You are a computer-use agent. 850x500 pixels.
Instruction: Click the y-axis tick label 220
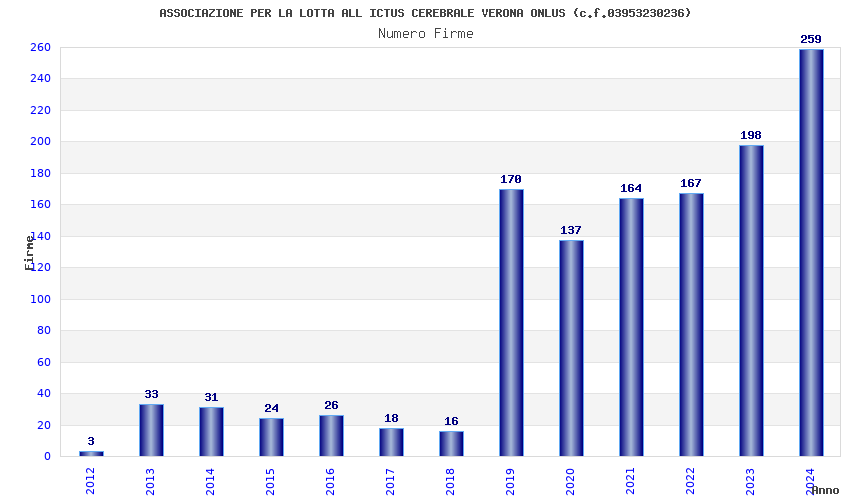click(x=41, y=111)
